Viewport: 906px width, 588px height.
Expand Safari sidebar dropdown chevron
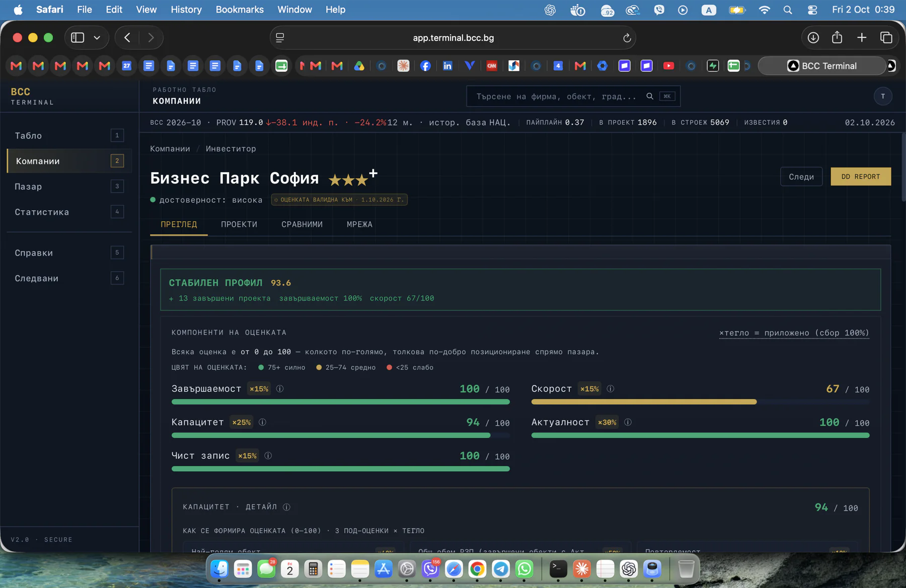point(97,38)
